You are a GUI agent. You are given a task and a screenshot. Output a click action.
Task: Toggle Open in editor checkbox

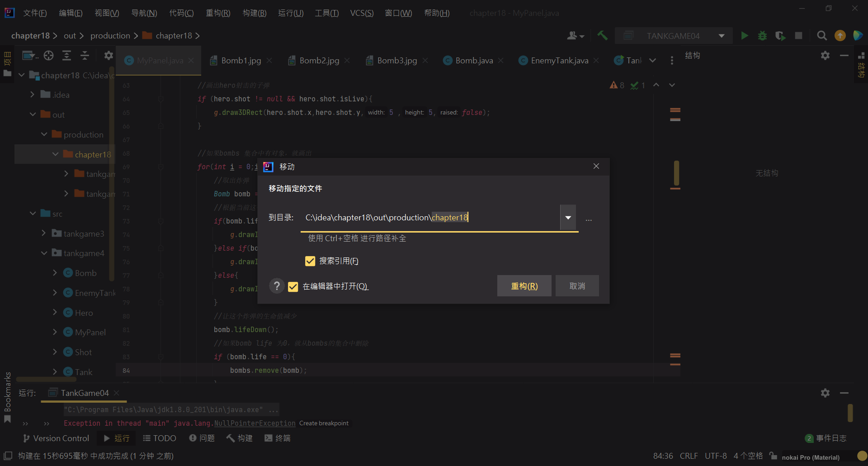tap(293, 286)
